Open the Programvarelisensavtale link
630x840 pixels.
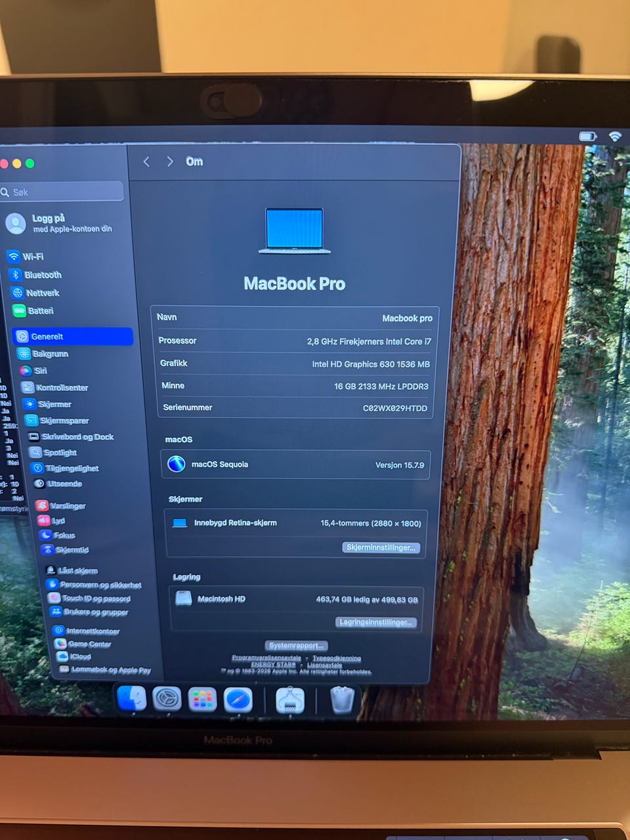[266, 658]
